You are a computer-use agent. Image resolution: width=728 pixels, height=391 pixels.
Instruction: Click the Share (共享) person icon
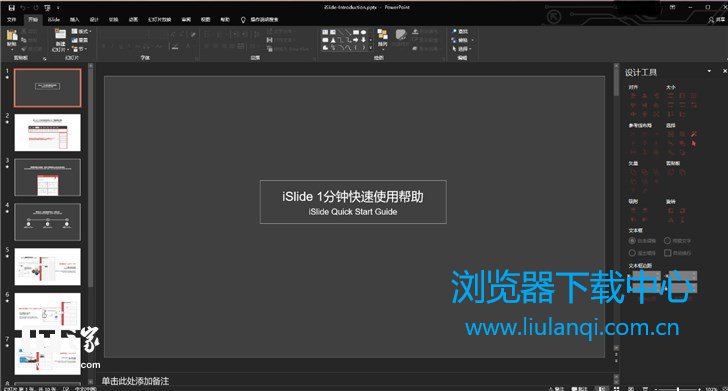[711, 20]
